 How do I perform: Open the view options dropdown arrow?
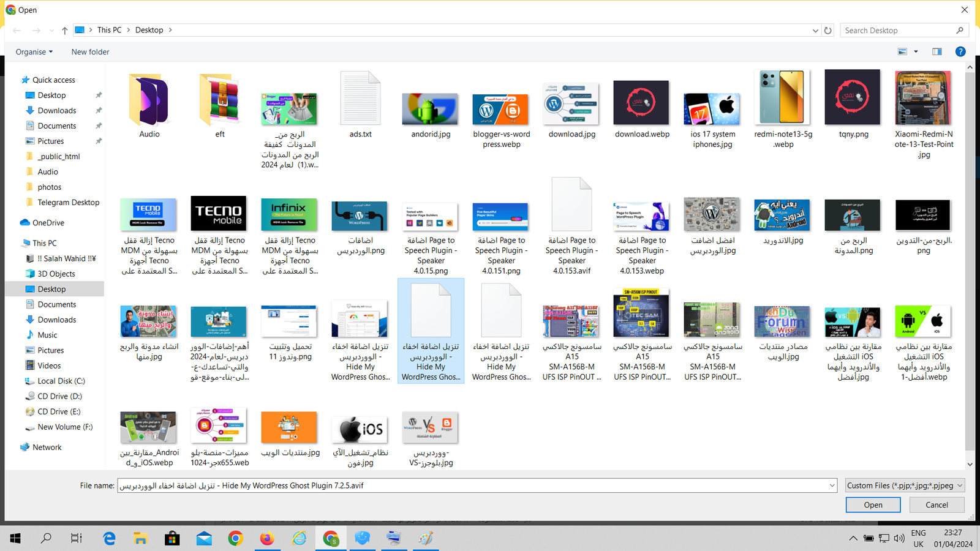tap(916, 52)
